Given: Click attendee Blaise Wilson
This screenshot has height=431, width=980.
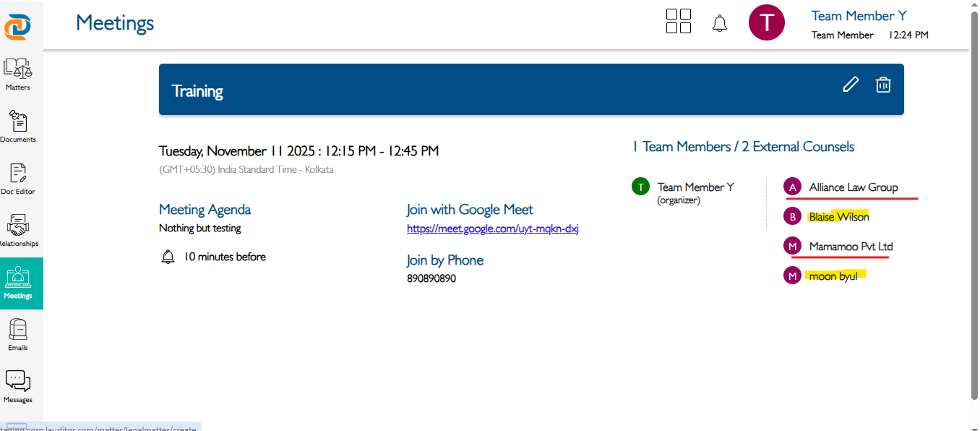Looking at the screenshot, I should pyautogui.click(x=838, y=217).
